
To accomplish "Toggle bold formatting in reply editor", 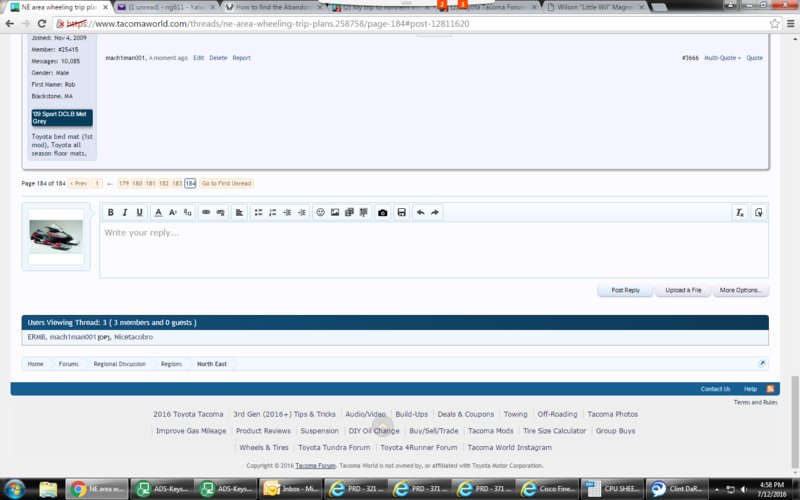I will [x=110, y=212].
